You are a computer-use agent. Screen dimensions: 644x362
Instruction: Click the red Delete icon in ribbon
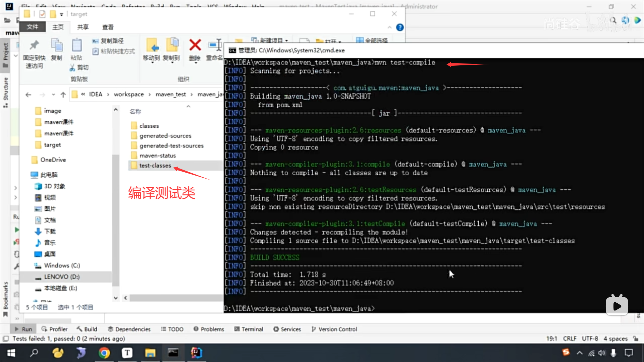(x=195, y=46)
